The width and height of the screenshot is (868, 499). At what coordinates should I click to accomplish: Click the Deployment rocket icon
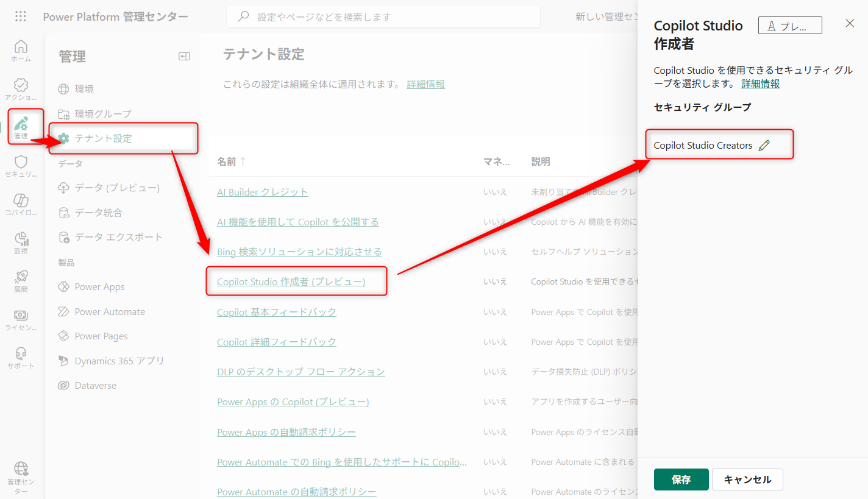click(x=21, y=281)
